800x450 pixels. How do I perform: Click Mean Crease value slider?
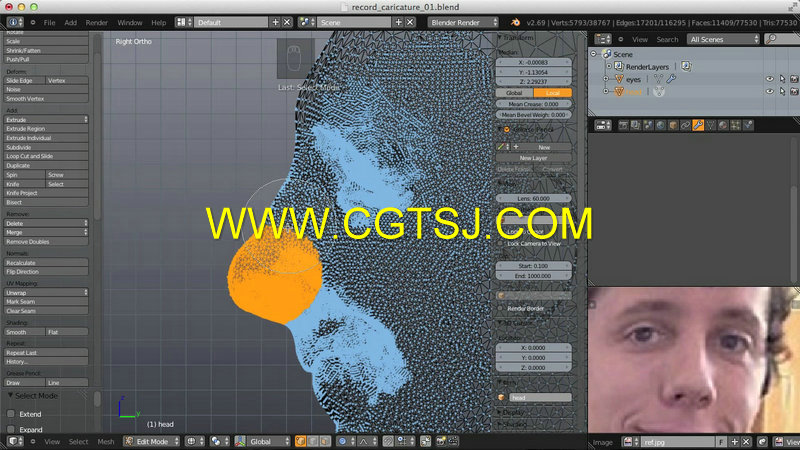tap(533, 104)
